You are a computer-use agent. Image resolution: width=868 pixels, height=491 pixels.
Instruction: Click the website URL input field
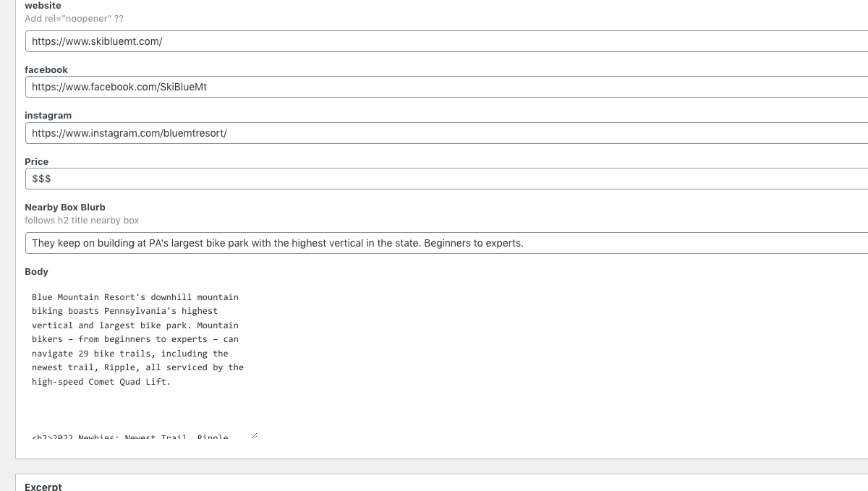point(446,41)
